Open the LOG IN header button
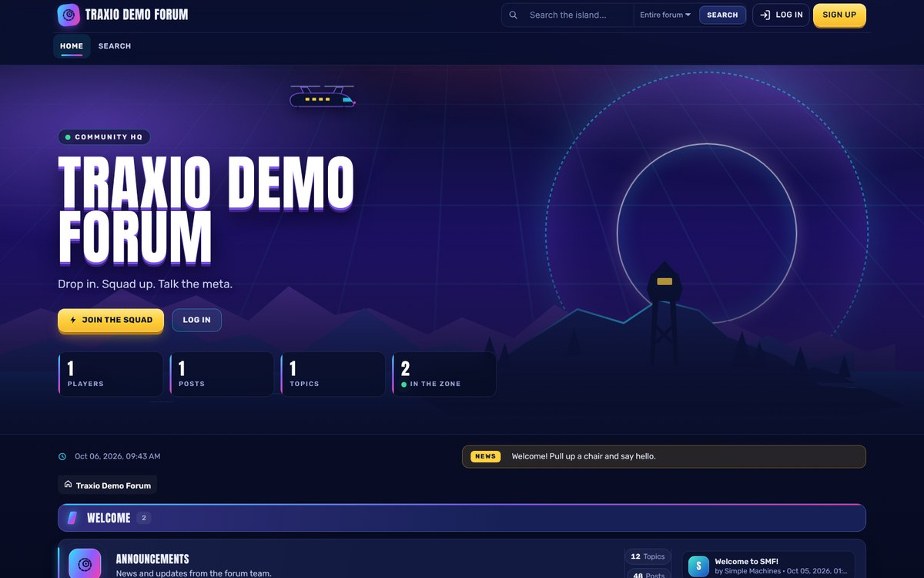The image size is (924, 578). (781, 15)
